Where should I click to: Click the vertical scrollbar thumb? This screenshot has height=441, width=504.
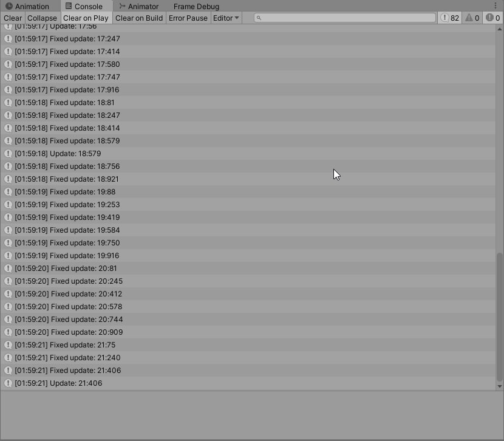pos(500,316)
